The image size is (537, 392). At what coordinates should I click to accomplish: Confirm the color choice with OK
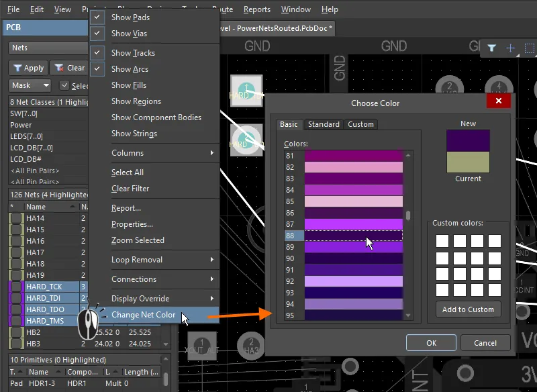click(x=431, y=342)
